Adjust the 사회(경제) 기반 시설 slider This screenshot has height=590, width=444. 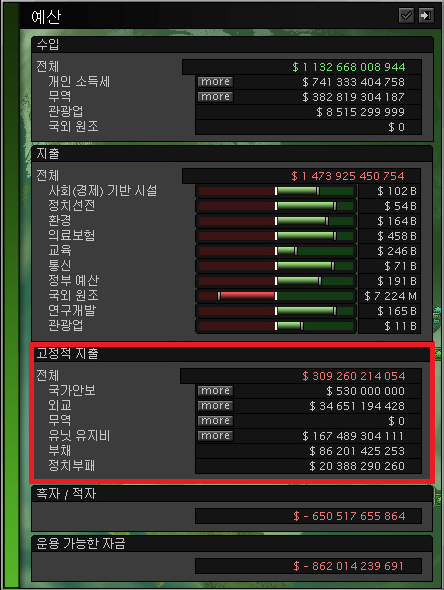276,191
